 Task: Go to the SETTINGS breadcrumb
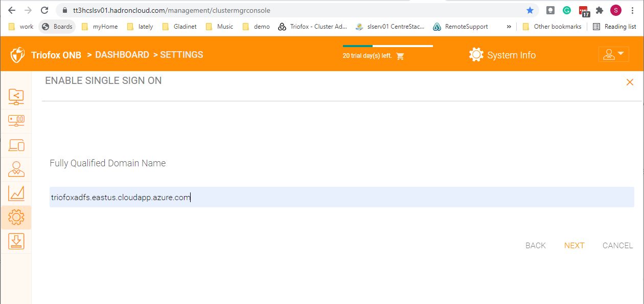pos(181,55)
